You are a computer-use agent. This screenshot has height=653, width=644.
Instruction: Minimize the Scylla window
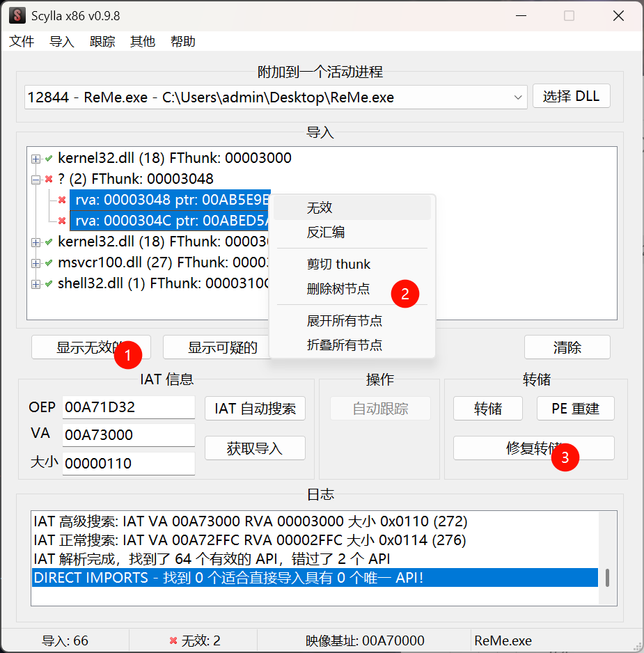click(x=521, y=16)
